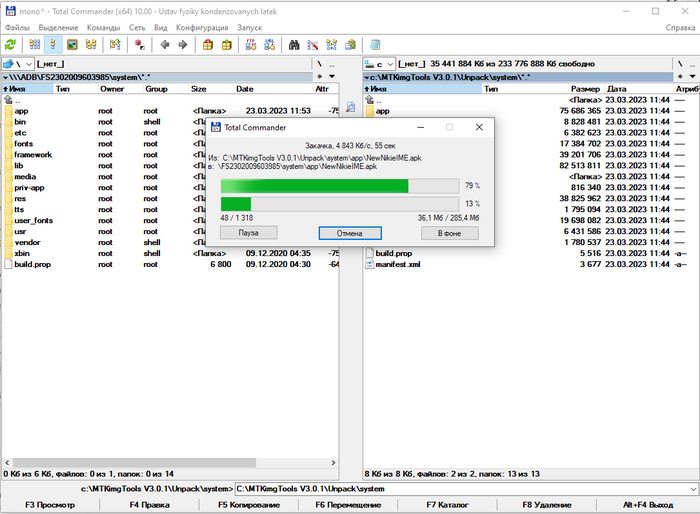Open the Сеть menu
The width and height of the screenshot is (700, 514).
[137, 28]
